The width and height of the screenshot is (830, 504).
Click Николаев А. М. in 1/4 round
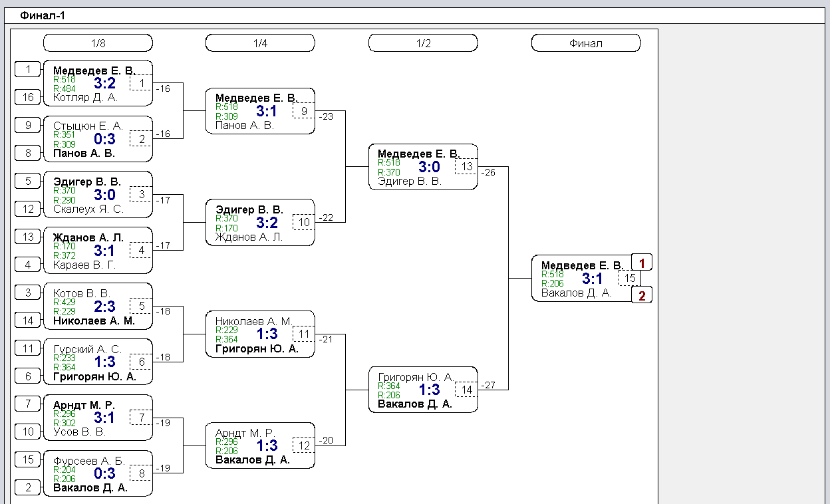point(254,321)
